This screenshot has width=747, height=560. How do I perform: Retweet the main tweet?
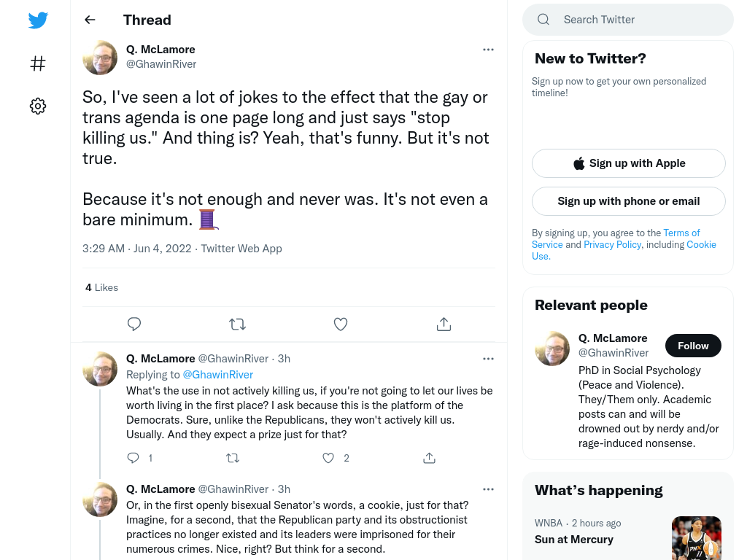(237, 324)
